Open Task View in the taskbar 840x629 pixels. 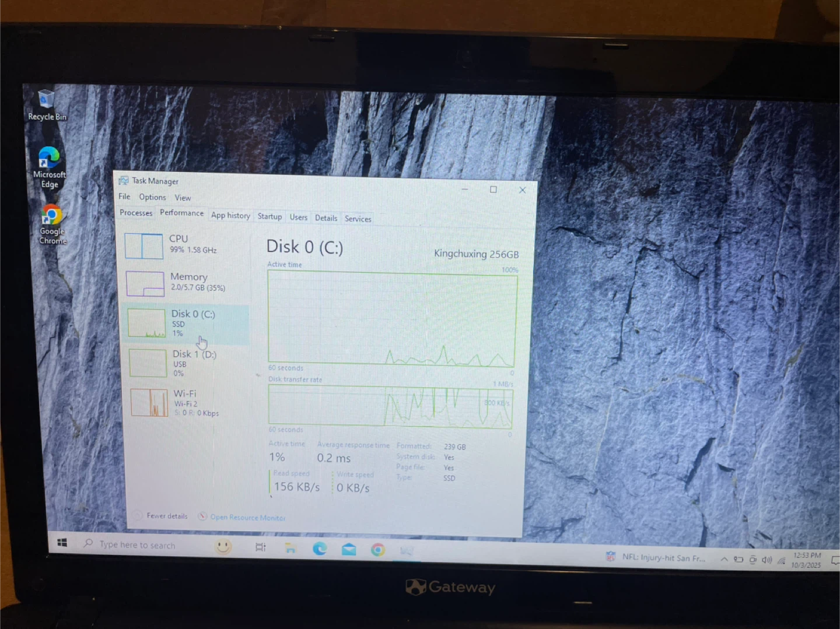point(261,547)
